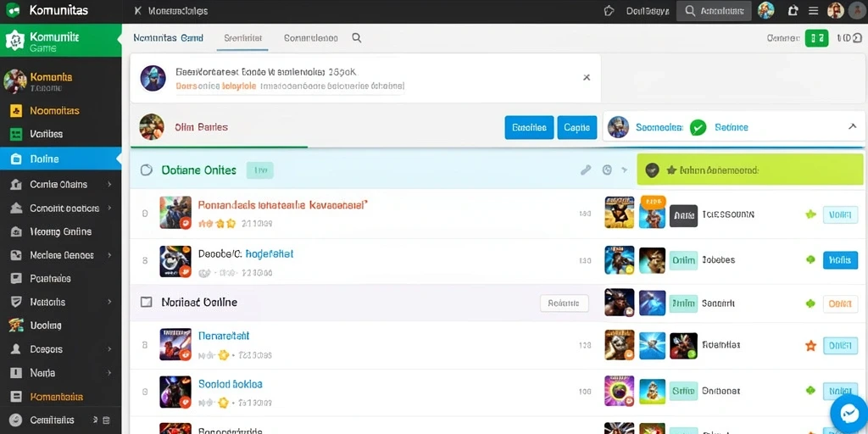The height and width of the screenshot is (434, 868).
Task: Open the Noomoitas yellow sidebar icon
Action: 16,111
